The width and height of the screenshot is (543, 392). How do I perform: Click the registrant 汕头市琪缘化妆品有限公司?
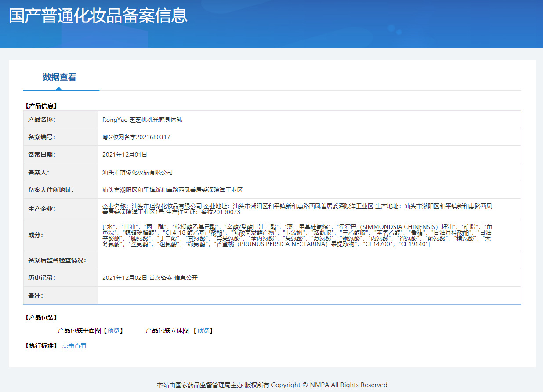coord(138,172)
